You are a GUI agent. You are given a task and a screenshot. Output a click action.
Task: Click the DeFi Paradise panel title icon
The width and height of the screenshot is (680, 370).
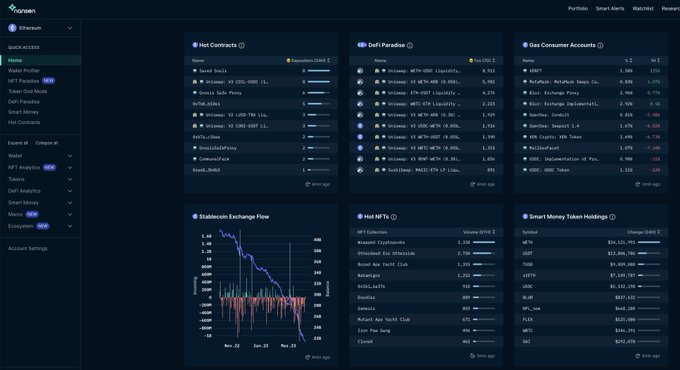coord(362,45)
